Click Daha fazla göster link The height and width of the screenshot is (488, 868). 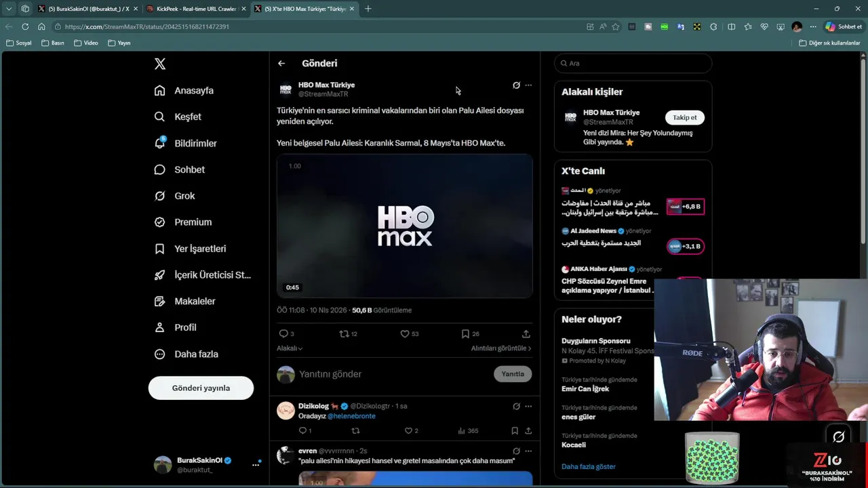[589, 466]
